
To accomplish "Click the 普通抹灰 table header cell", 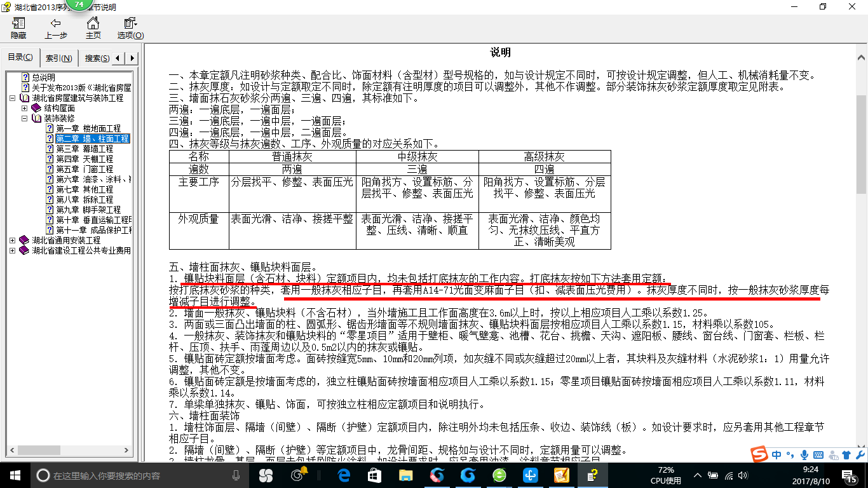I will (292, 156).
